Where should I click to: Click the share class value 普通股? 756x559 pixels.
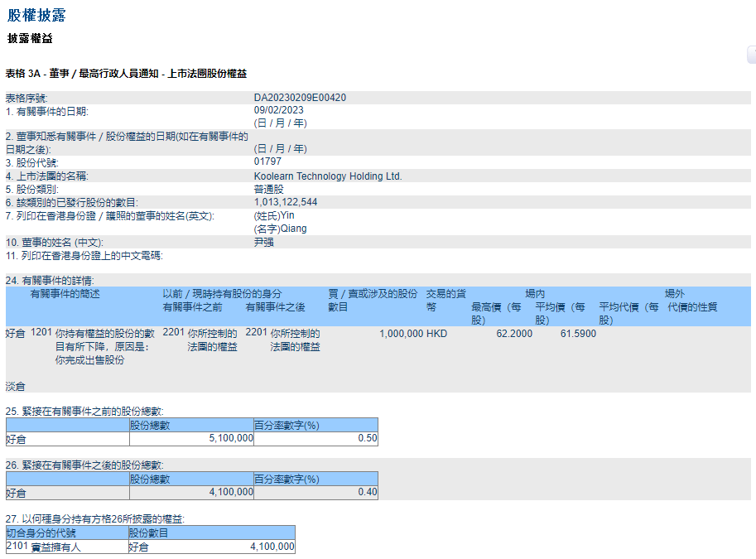point(267,189)
